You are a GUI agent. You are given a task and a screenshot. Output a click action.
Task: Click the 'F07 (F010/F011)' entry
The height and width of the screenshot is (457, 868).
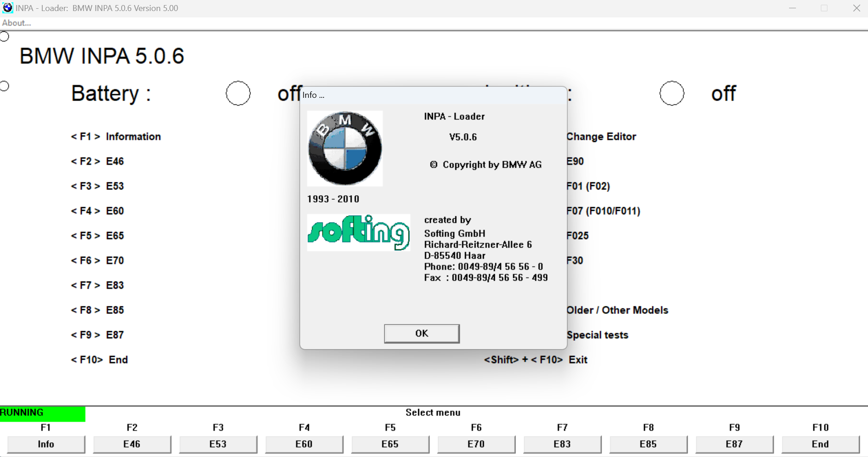[604, 211]
